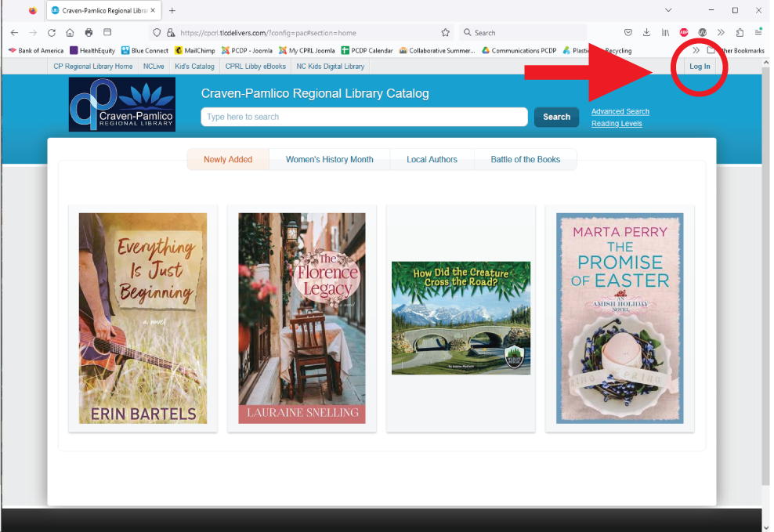Open the Firefox hamburger menu

coord(758,33)
